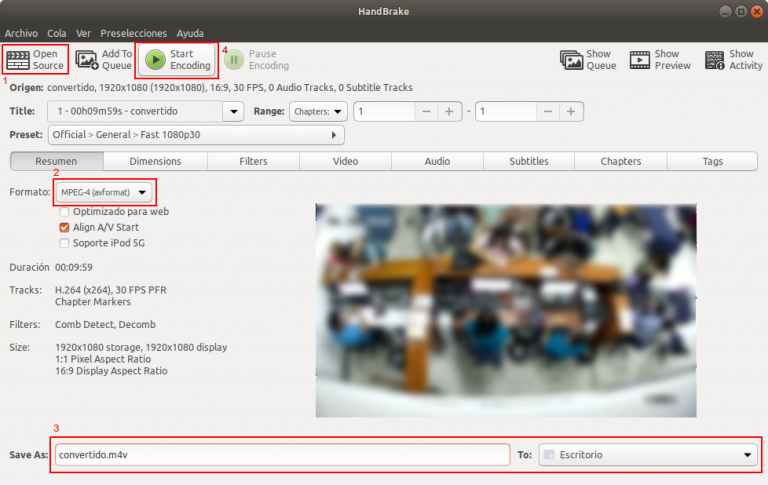This screenshot has width=768, height=485.
Task: Decrease the end chapter with minus
Action: [548, 112]
